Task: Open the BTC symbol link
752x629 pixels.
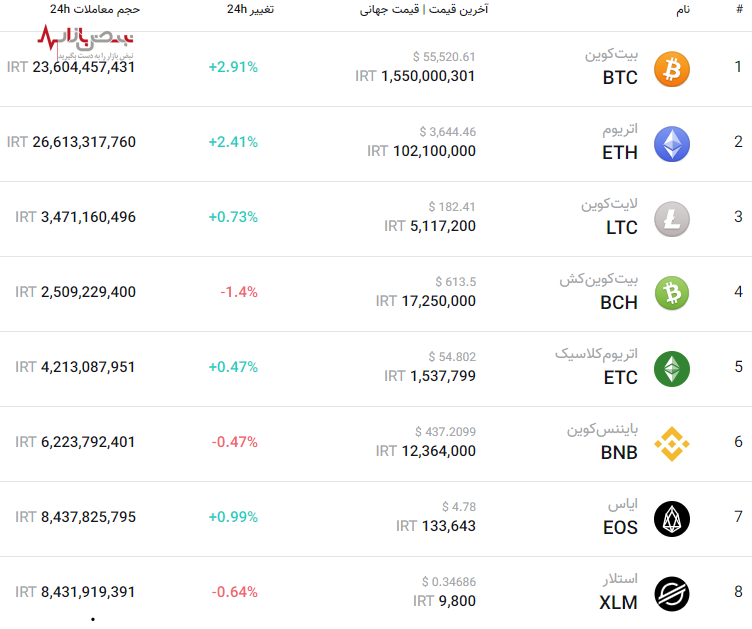Action: click(x=620, y=78)
